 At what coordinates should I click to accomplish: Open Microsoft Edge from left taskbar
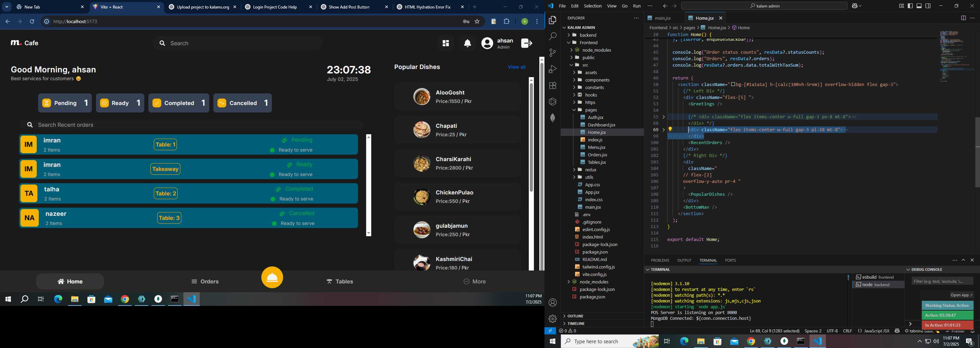[x=58, y=299]
